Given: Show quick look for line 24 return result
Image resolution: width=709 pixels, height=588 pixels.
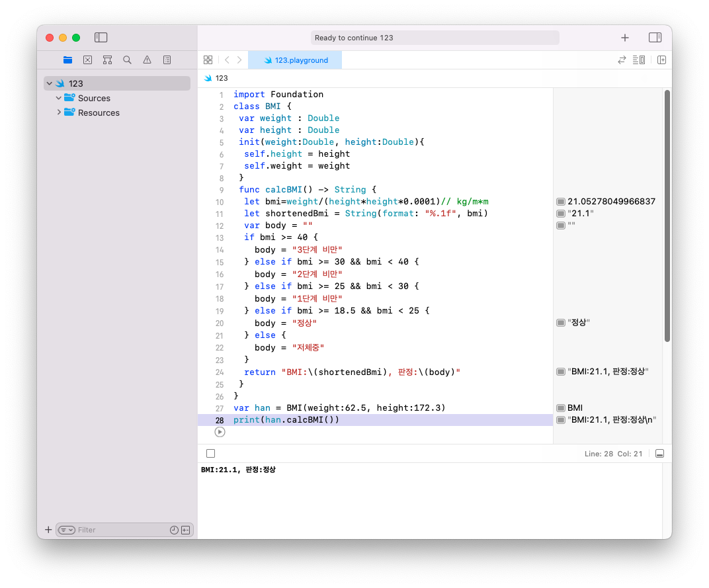Looking at the screenshot, I should tap(561, 371).
